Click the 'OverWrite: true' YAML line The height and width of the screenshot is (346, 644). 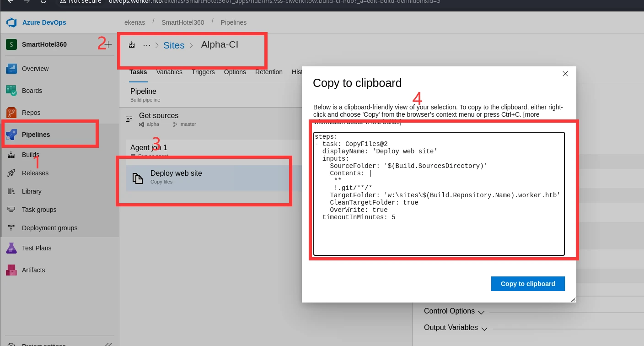[x=359, y=210]
